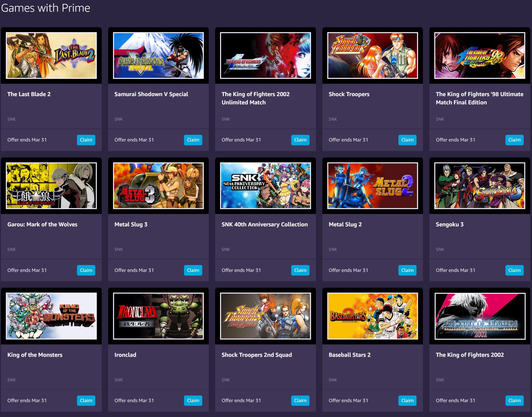Open Baseball Stars 2 cover art
Screen dimensions: 532x417
click(x=373, y=316)
